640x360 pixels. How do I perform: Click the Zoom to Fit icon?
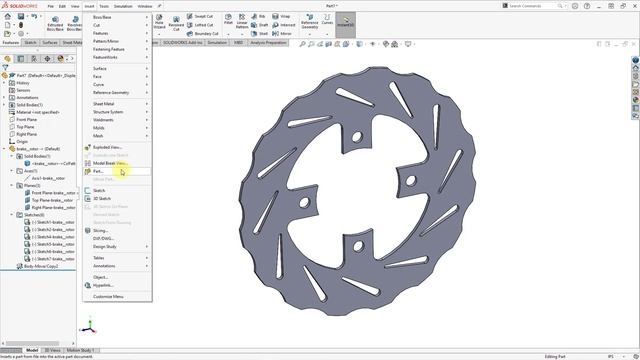302,44
